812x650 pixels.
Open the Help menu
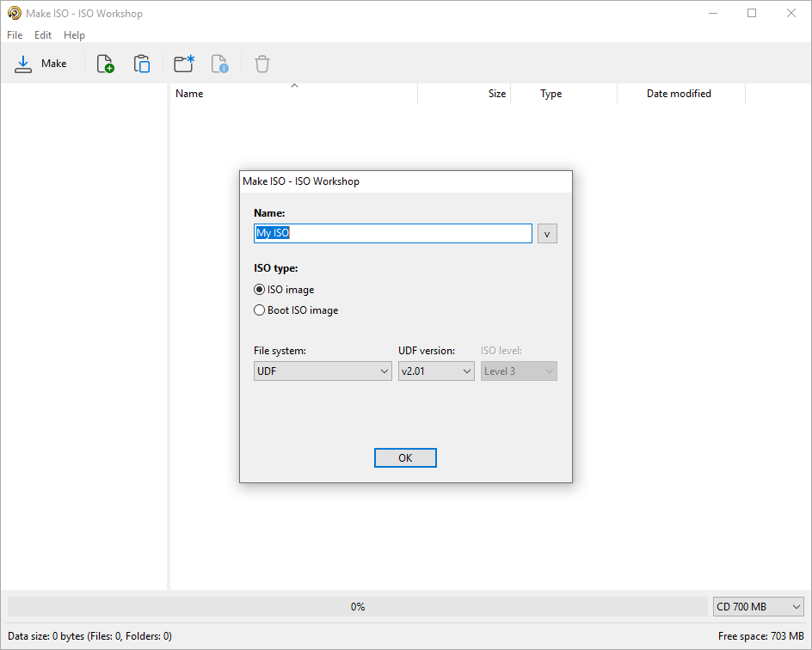[x=74, y=34]
